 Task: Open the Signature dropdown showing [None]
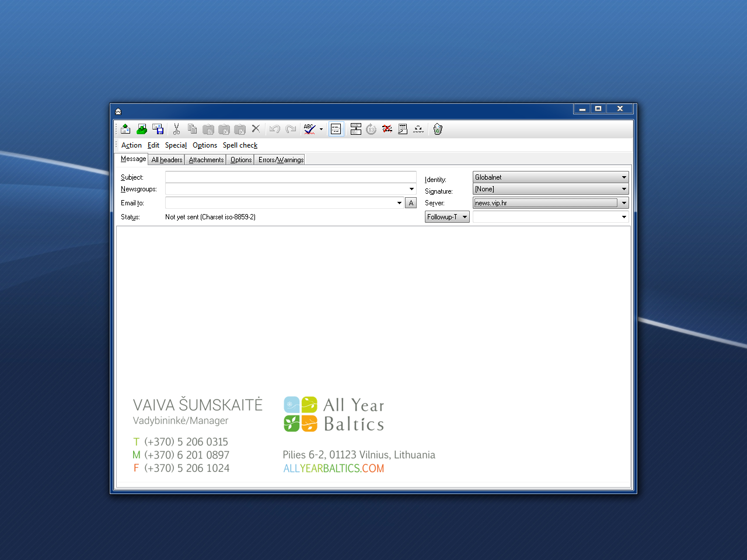coord(624,189)
